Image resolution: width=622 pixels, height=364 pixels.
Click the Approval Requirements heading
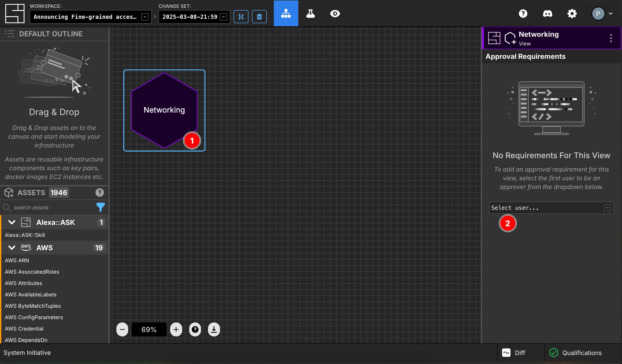[525, 56]
